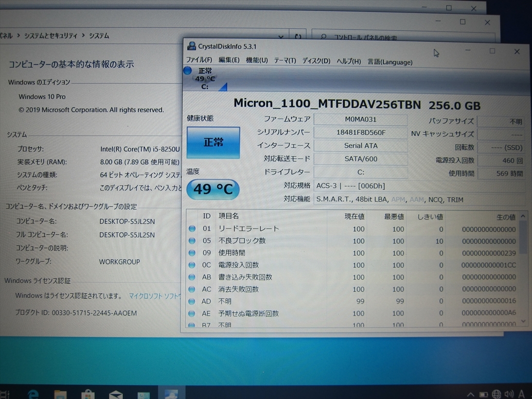Viewport: 532px width, 399px height.
Task: Click the IME input mode A indicator
Action: click(x=522, y=394)
